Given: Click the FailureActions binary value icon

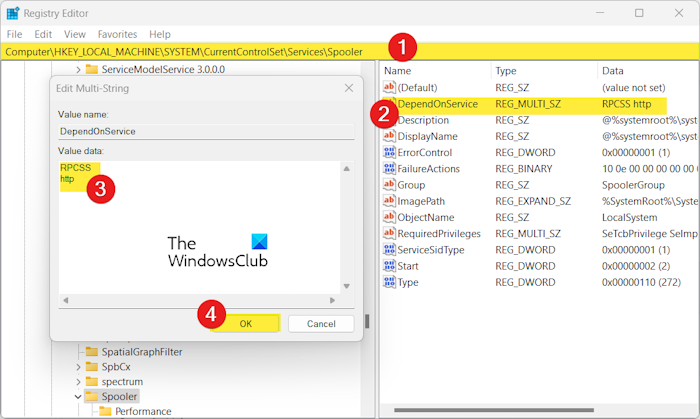Looking at the screenshot, I should (389, 169).
